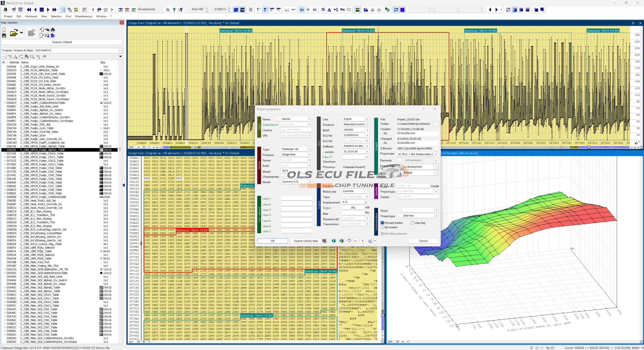This screenshot has height=350, width=644.
Task: Tick the User tag checkbox
Action: coord(412,223)
